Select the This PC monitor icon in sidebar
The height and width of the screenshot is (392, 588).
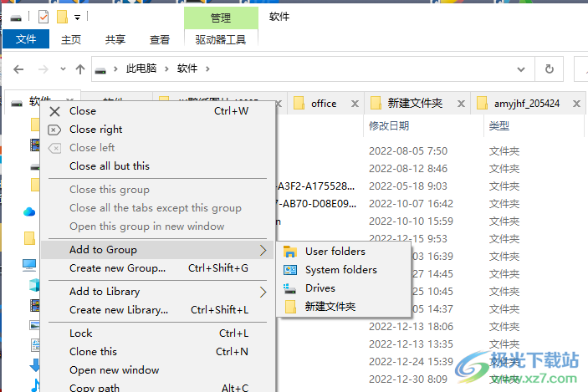[x=29, y=265]
